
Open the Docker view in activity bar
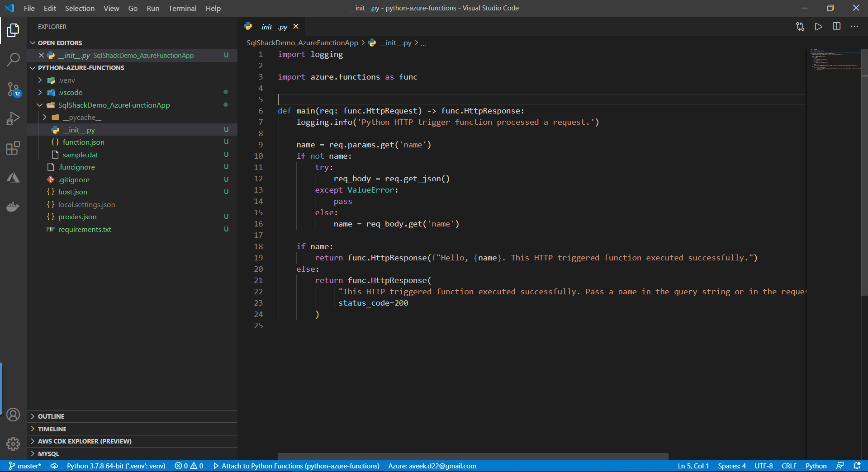[13, 207]
